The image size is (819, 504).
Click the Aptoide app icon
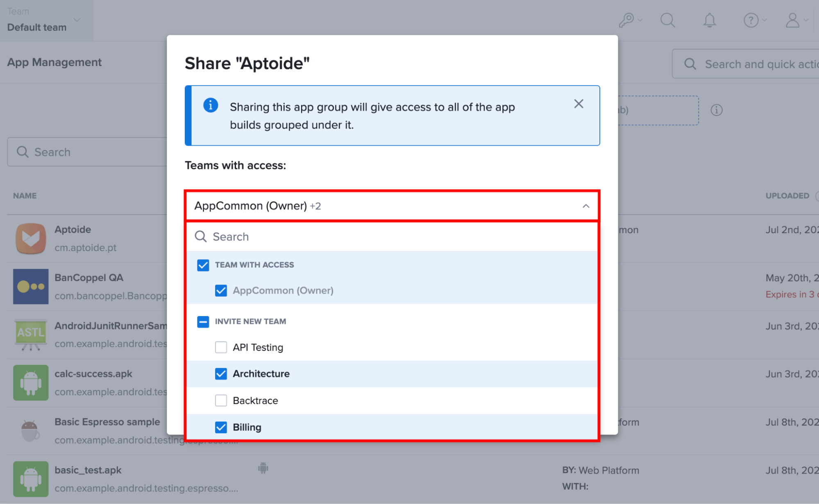(x=31, y=238)
